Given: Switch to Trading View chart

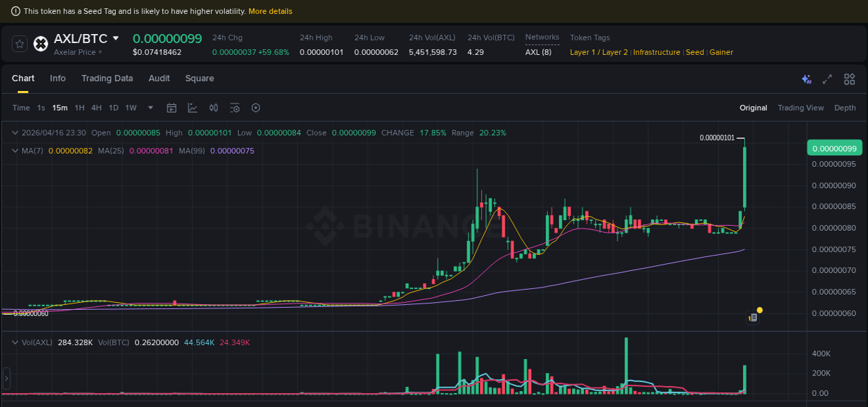Looking at the screenshot, I should (801, 108).
